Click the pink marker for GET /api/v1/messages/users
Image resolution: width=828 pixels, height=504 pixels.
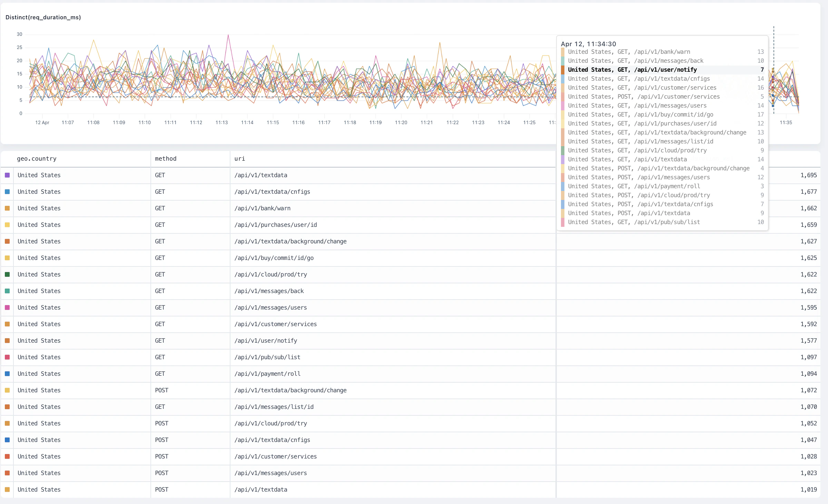[x=7, y=308]
